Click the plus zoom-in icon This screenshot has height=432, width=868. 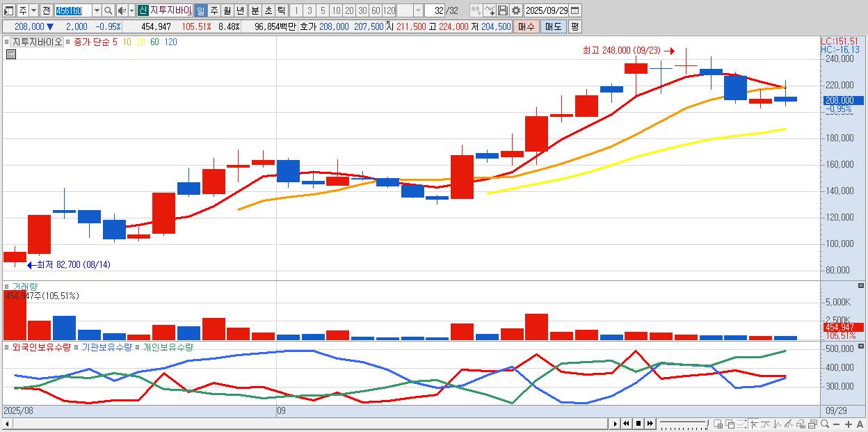849,424
